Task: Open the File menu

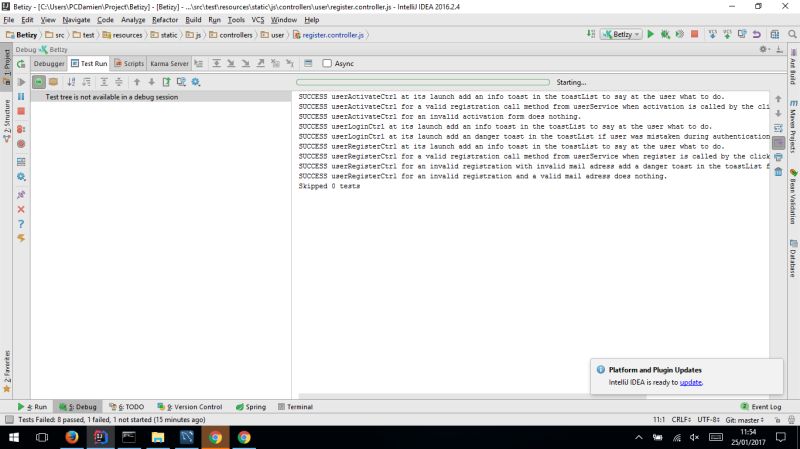Action: click(9, 20)
